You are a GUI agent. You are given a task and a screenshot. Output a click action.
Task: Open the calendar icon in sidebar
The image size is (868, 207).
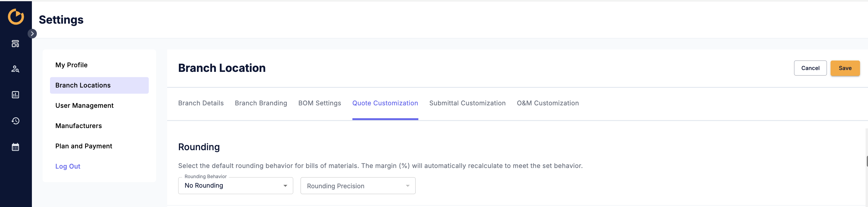pyautogui.click(x=16, y=147)
